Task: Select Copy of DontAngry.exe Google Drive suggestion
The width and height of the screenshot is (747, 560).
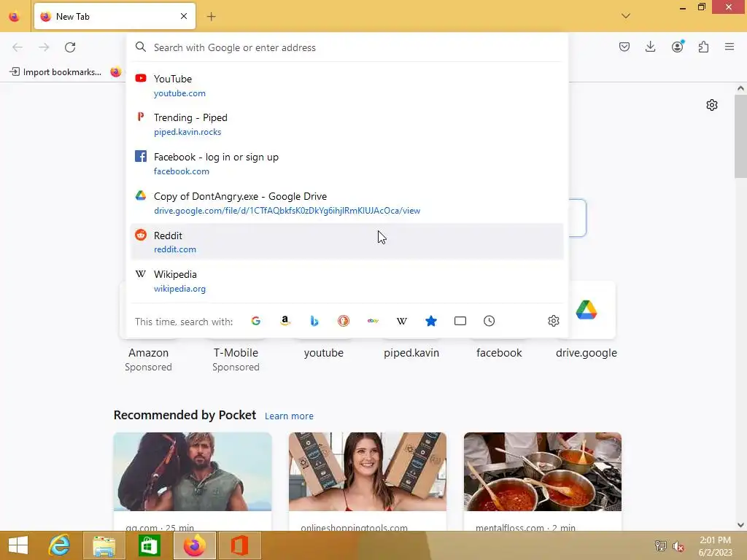Action: pyautogui.click(x=347, y=203)
